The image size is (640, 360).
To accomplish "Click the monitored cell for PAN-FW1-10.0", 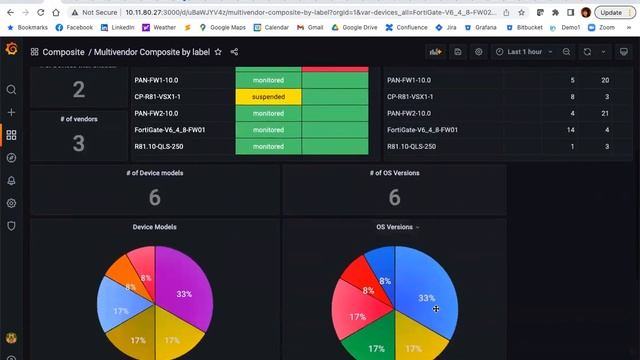I will (x=268, y=80).
